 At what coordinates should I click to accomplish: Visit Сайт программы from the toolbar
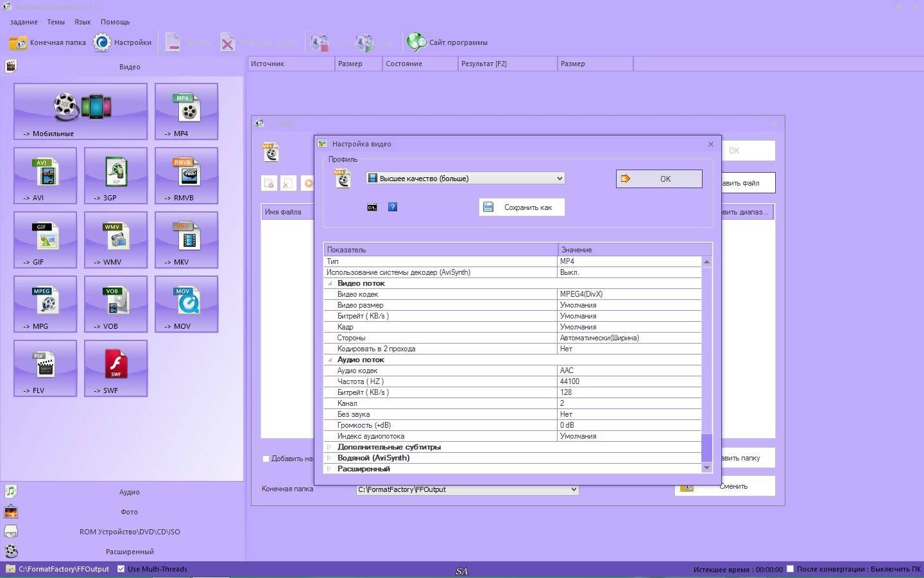[447, 42]
